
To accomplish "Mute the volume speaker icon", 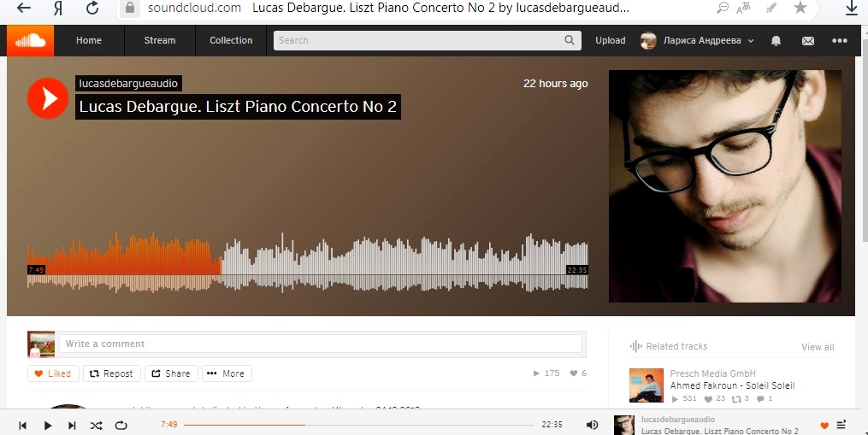I will click(592, 425).
